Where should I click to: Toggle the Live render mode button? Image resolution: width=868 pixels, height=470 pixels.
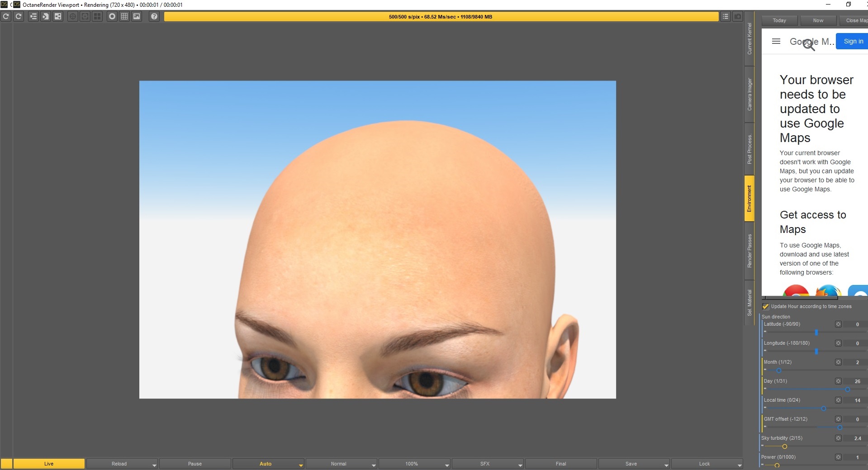tap(49, 464)
